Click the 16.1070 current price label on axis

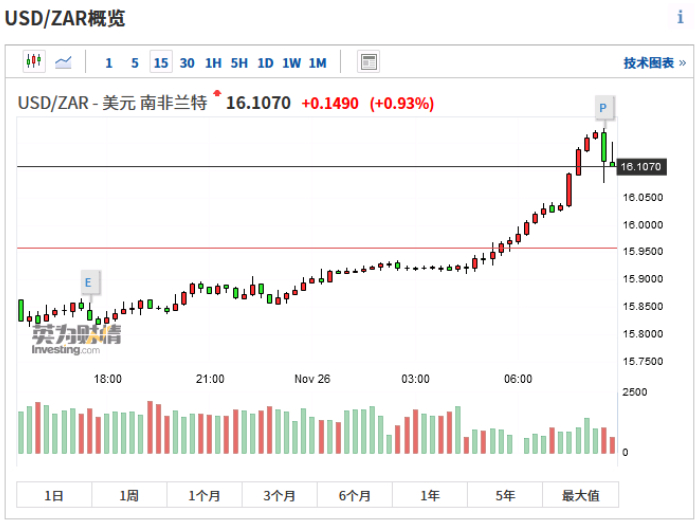pyautogui.click(x=643, y=167)
